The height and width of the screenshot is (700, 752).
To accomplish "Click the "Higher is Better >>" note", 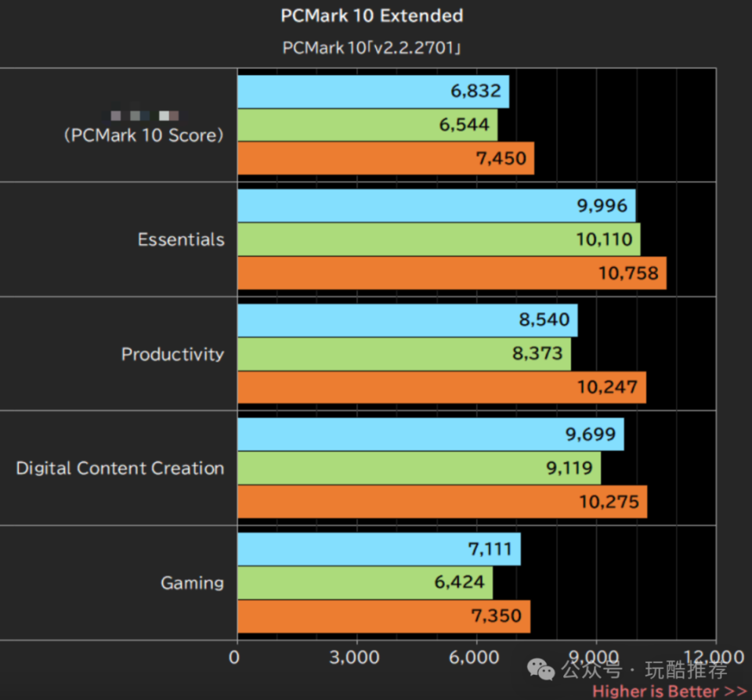I will 670,691.
